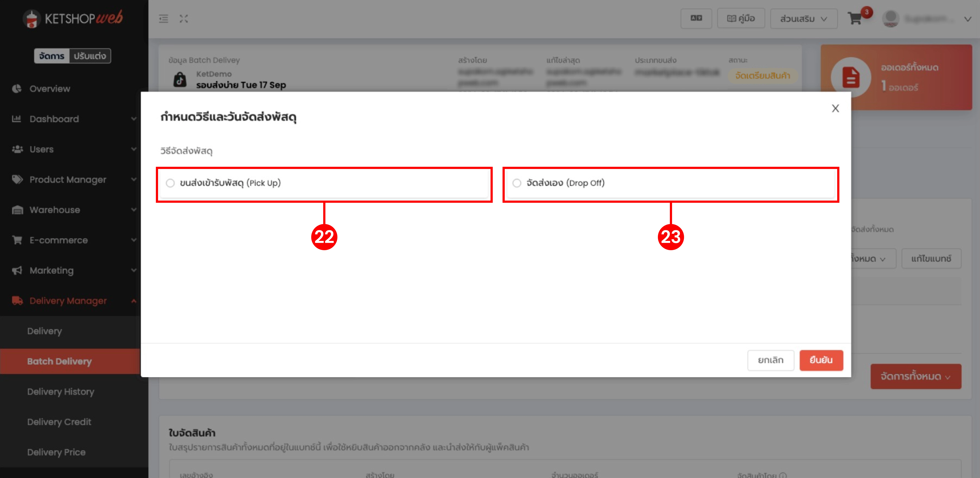The width and height of the screenshot is (980, 478).
Task: Click the Dashboard bar chart icon
Action: pos(16,119)
